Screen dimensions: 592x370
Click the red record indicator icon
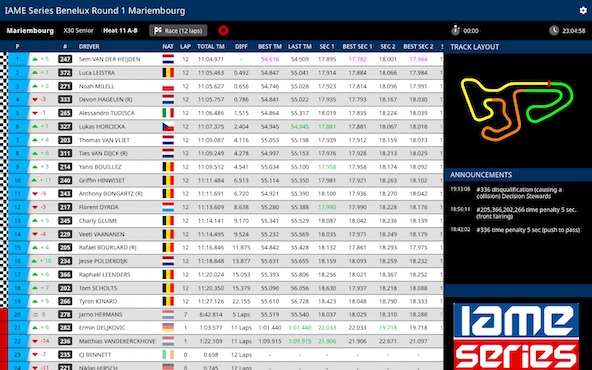[x=224, y=30]
